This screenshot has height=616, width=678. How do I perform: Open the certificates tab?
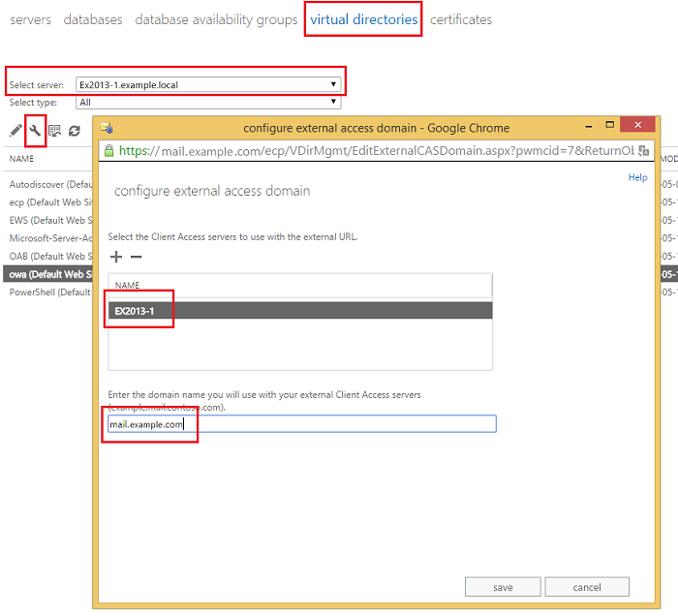461,20
